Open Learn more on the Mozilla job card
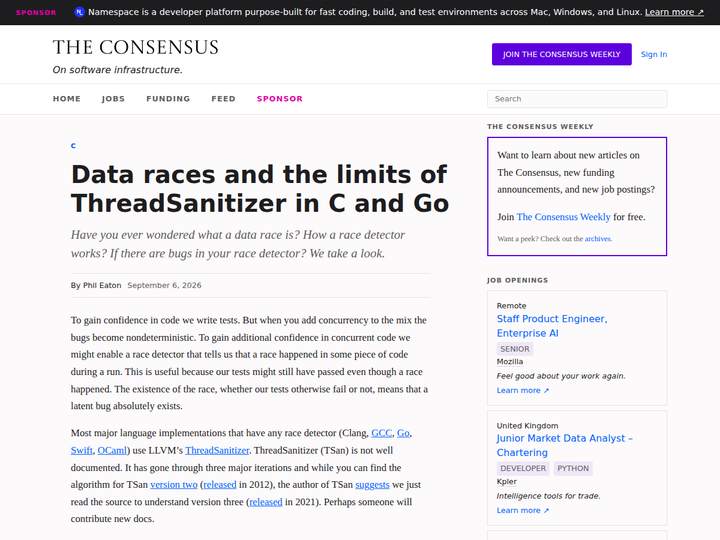 pyautogui.click(x=523, y=390)
